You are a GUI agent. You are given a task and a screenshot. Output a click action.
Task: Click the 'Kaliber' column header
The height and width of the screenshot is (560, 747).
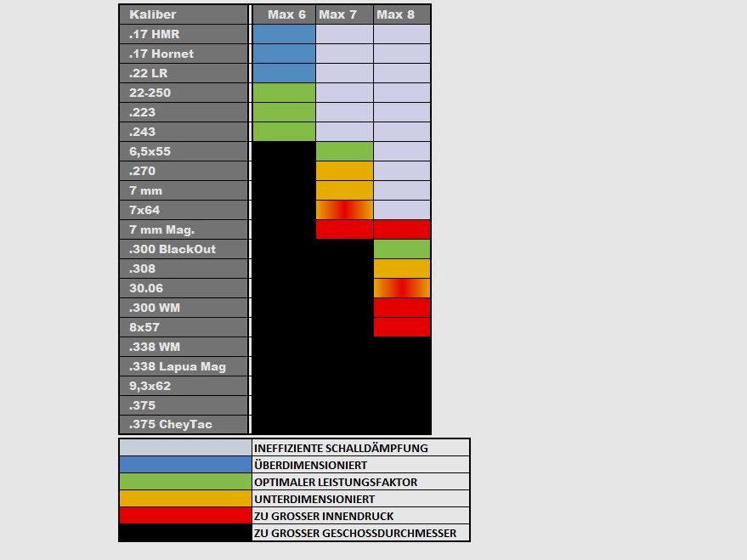[184, 14]
